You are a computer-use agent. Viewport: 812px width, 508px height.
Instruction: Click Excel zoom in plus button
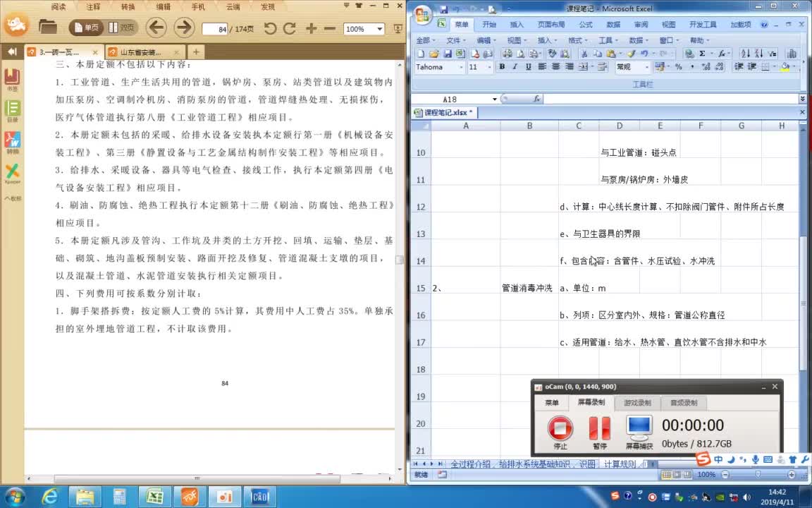coord(792,475)
